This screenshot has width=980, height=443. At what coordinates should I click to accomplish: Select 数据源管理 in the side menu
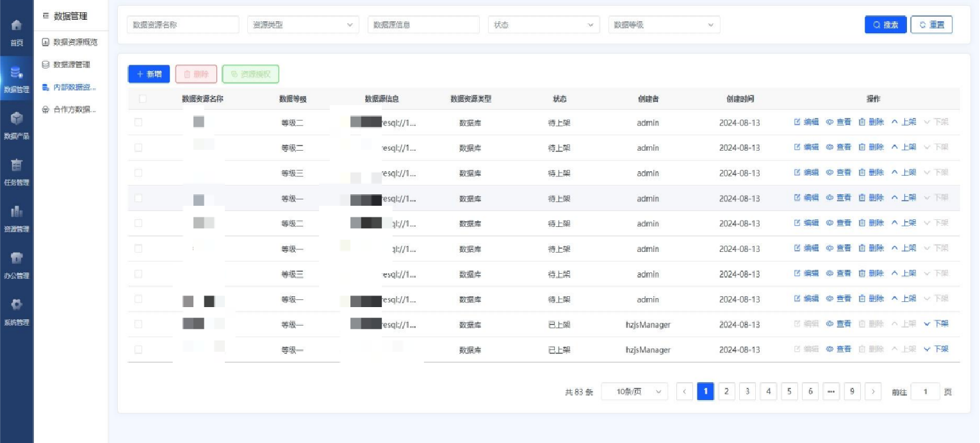[72, 64]
